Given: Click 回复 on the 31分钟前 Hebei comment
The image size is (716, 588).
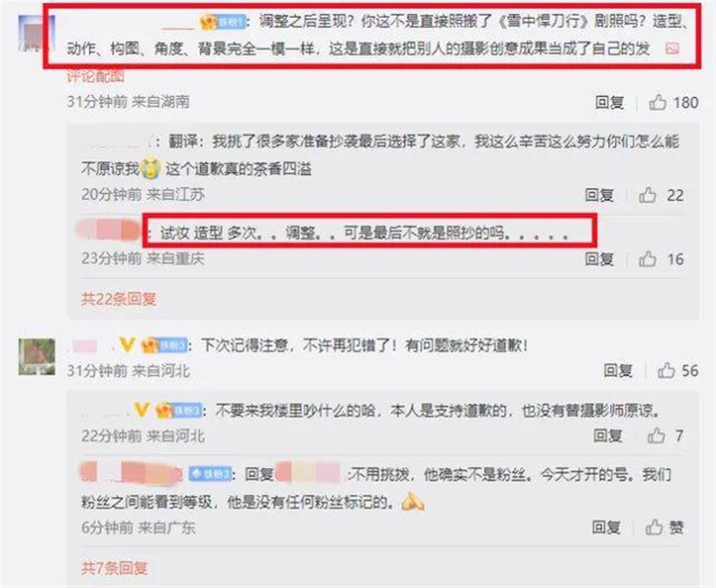Looking at the screenshot, I should click(x=618, y=370).
